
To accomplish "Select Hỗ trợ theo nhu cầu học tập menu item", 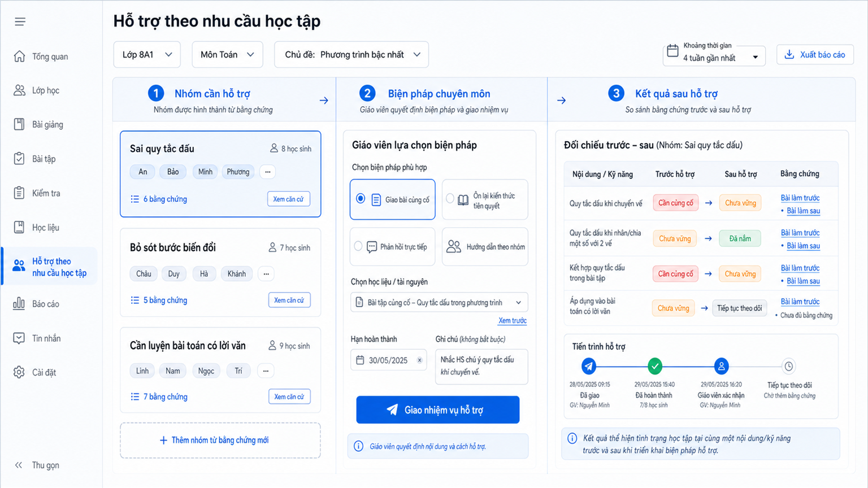I will (50, 267).
